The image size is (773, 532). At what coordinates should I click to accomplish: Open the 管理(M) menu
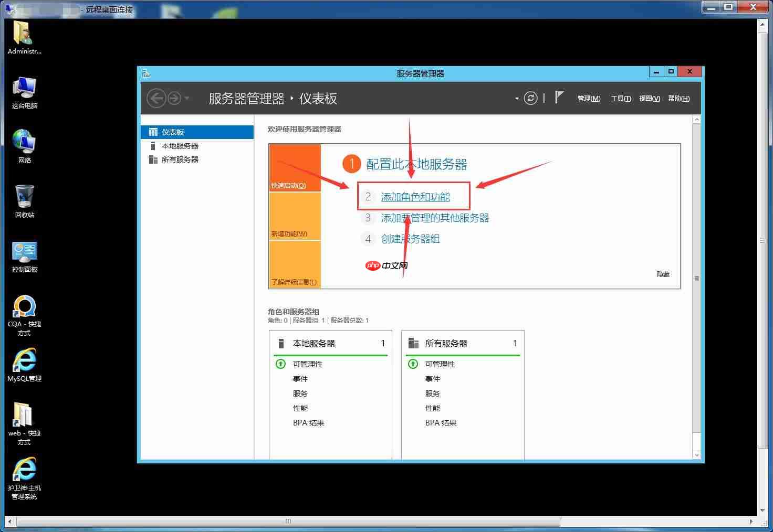coord(588,98)
